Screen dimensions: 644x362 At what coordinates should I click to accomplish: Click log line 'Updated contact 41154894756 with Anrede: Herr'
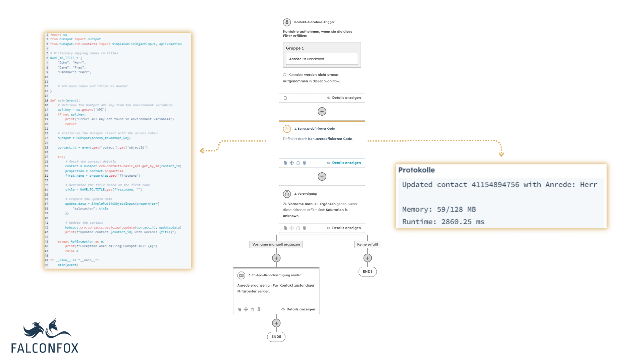coord(499,185)
